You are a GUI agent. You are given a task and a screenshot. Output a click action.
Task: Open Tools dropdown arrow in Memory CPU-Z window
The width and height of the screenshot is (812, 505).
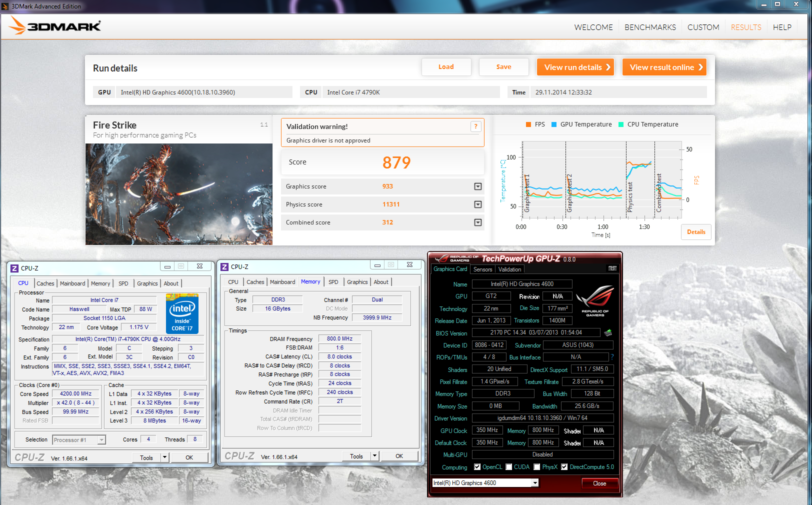pos(374,456)
